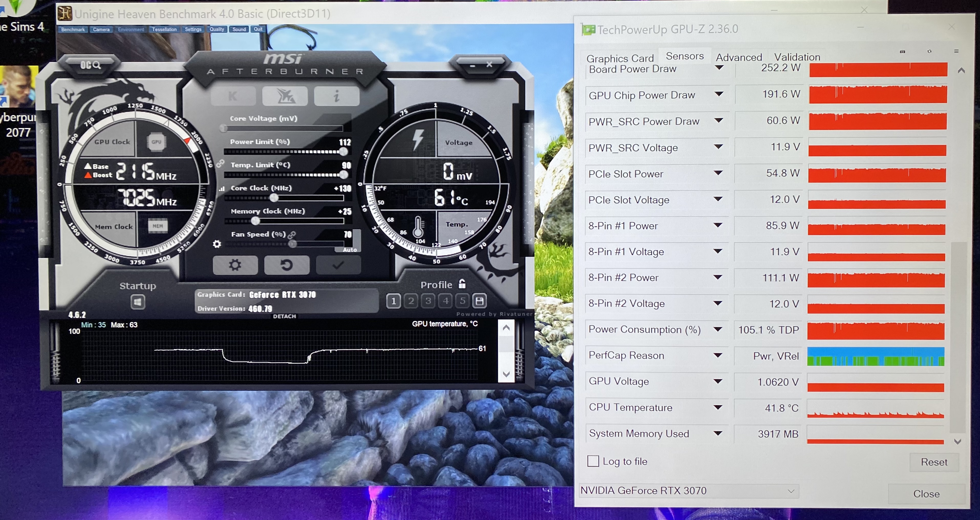Image resolution: width=980 pixels, height=520 pixels.
Task: Open the Quality menu in Heaven
Action: (217, 29)
